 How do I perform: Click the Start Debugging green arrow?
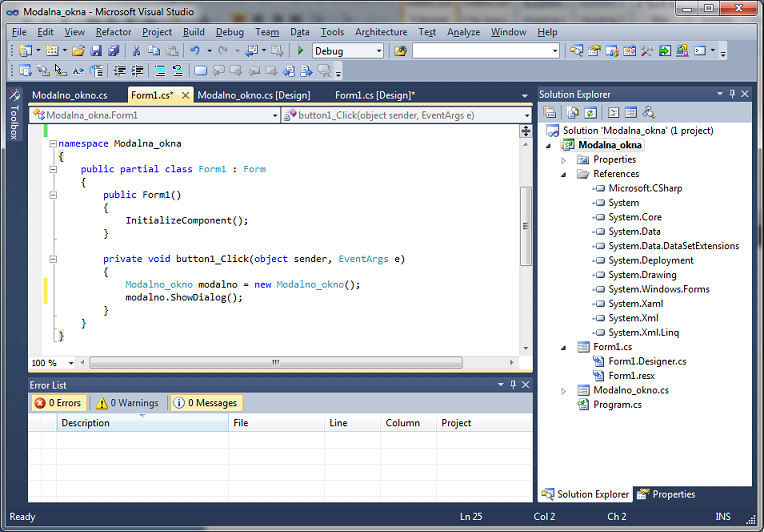point(300,50)
